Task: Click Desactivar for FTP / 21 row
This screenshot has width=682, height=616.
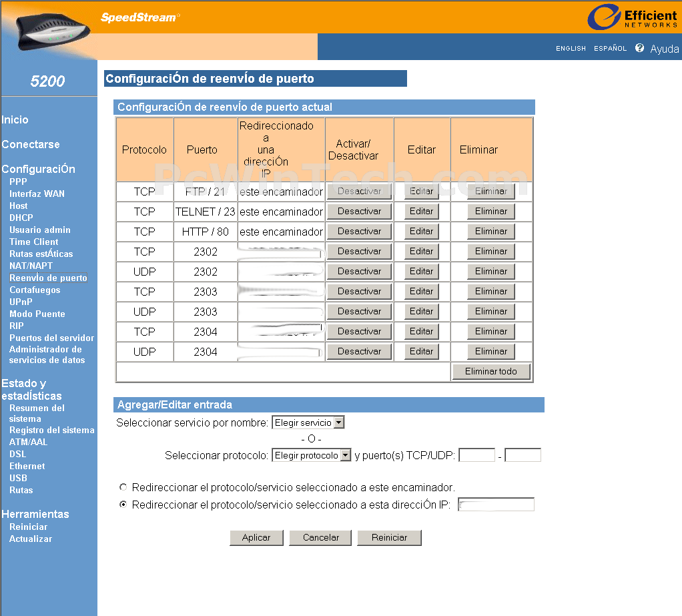Action: (359, 192)
